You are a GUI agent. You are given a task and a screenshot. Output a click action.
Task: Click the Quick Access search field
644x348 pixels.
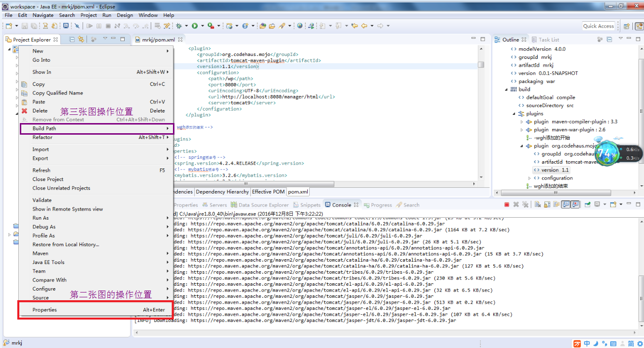[x=598, y=26]
